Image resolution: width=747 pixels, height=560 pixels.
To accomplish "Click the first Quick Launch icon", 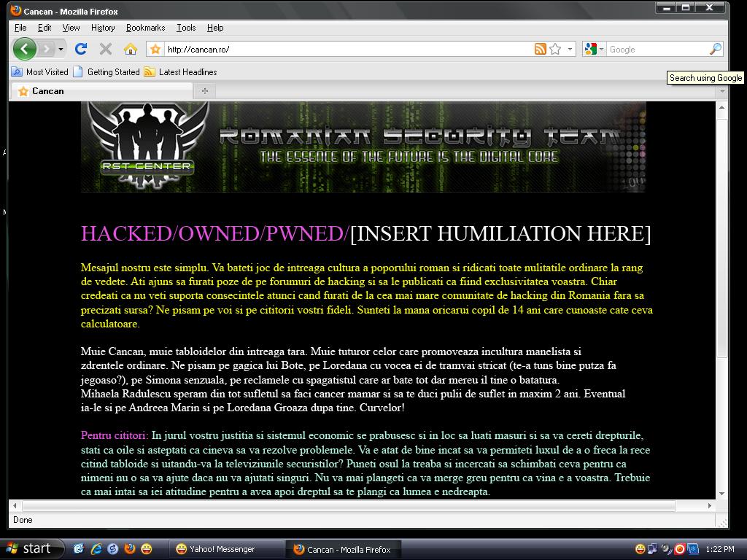I will click(x=79, y=549).
